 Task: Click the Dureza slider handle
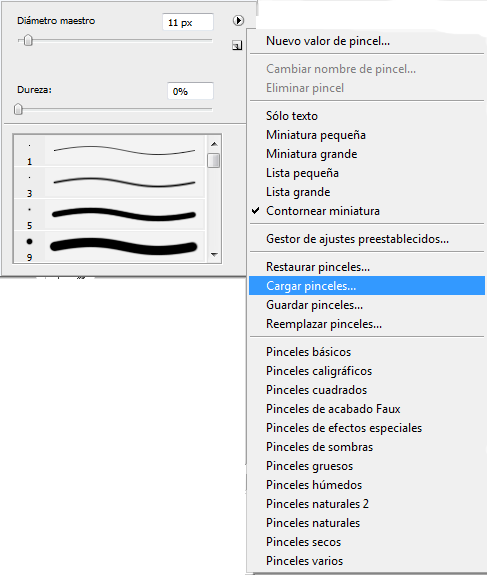click(18, 109)
